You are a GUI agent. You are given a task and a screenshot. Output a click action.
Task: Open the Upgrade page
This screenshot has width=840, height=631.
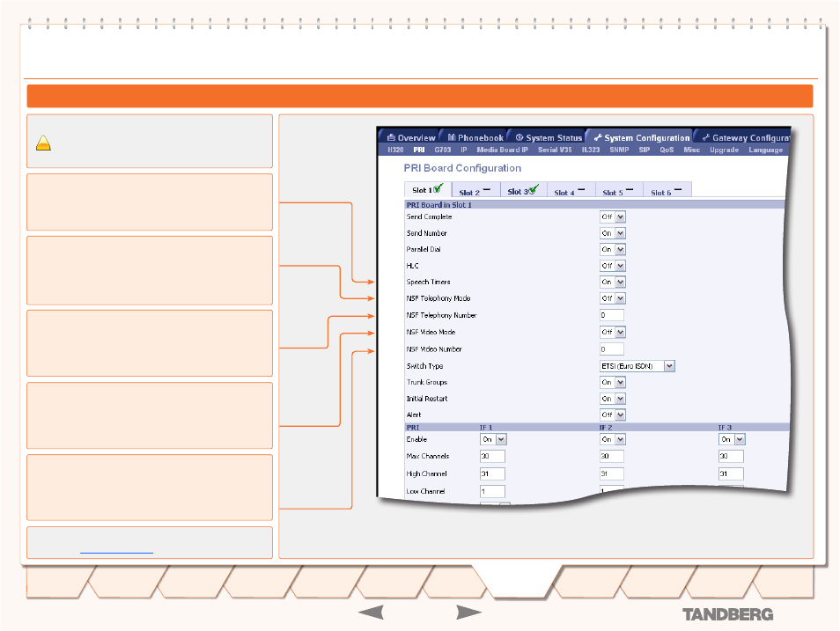click(725, 150)
